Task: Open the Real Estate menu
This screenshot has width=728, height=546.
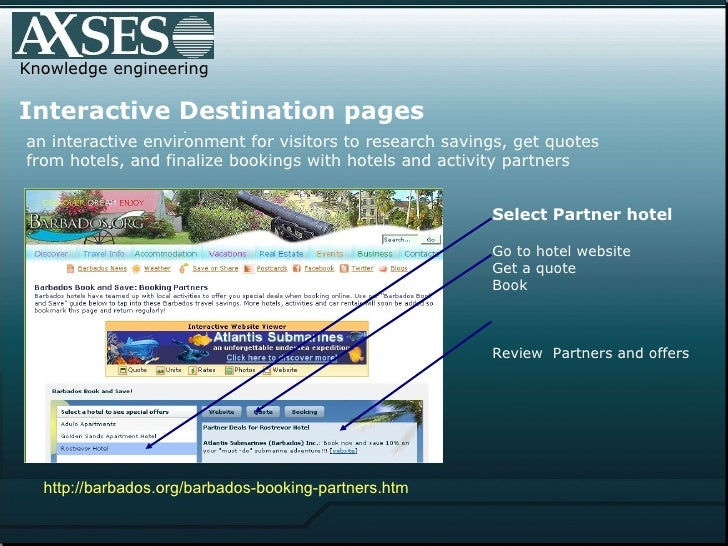Action: point(281,254)
